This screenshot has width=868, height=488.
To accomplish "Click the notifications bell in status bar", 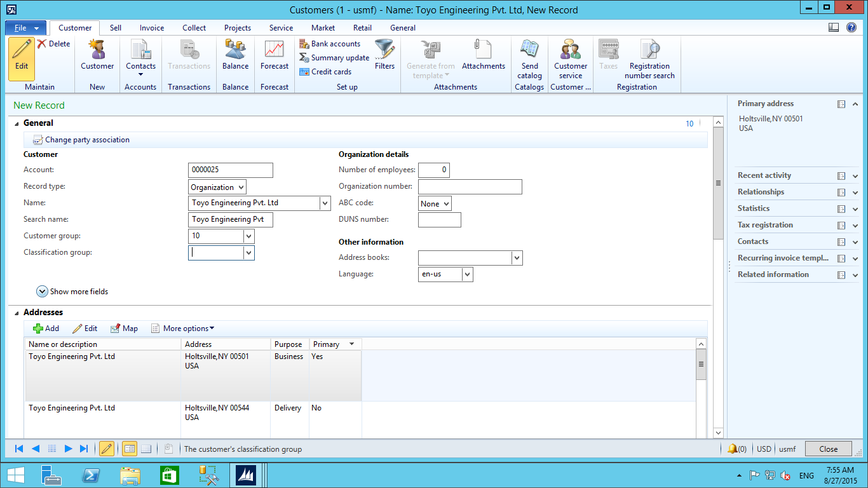I will point(733,449).
